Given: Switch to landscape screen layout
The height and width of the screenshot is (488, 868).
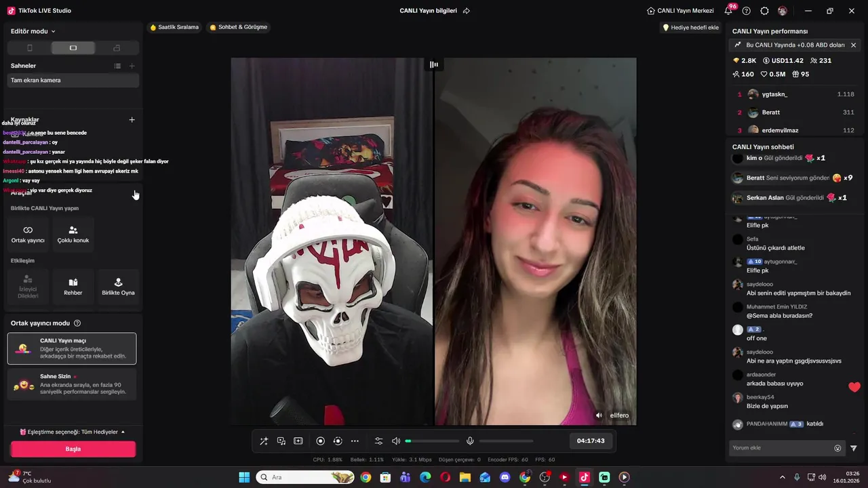Looking at the screenshot, I should click(73, 48).
